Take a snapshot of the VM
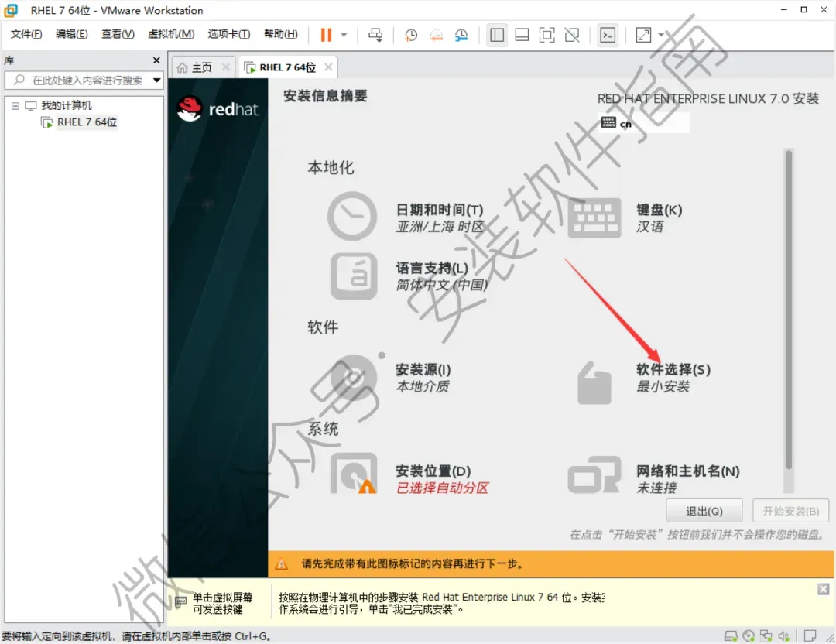 (411, 35)
